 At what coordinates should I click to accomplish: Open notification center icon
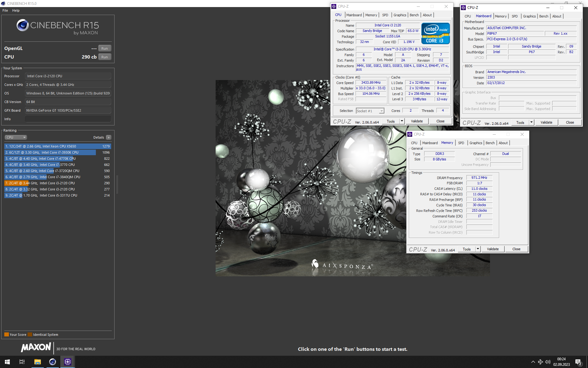click(x=579, y=362)
